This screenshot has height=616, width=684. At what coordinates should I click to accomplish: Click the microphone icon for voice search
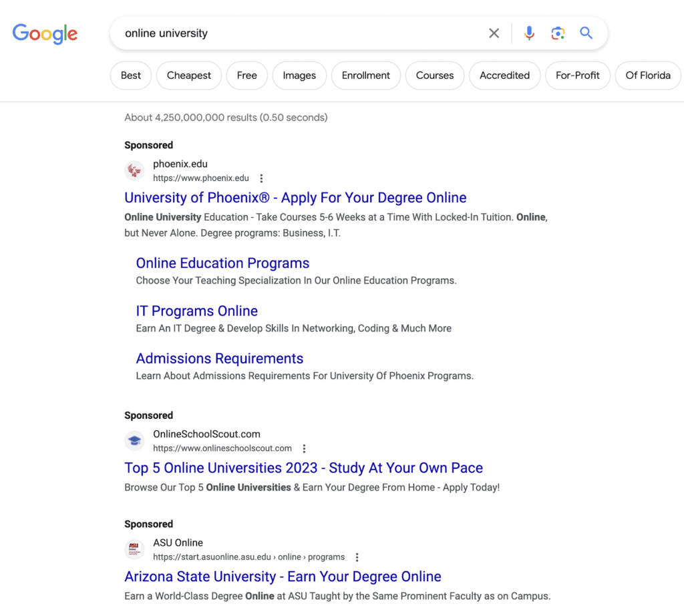(529, 33)
